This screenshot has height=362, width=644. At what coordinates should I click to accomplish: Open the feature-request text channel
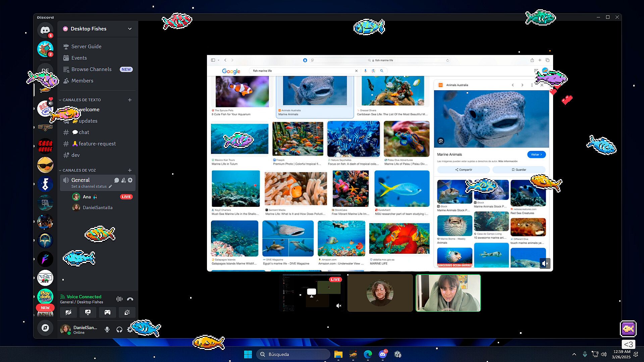pyautogui.click(x=97, y=144)
